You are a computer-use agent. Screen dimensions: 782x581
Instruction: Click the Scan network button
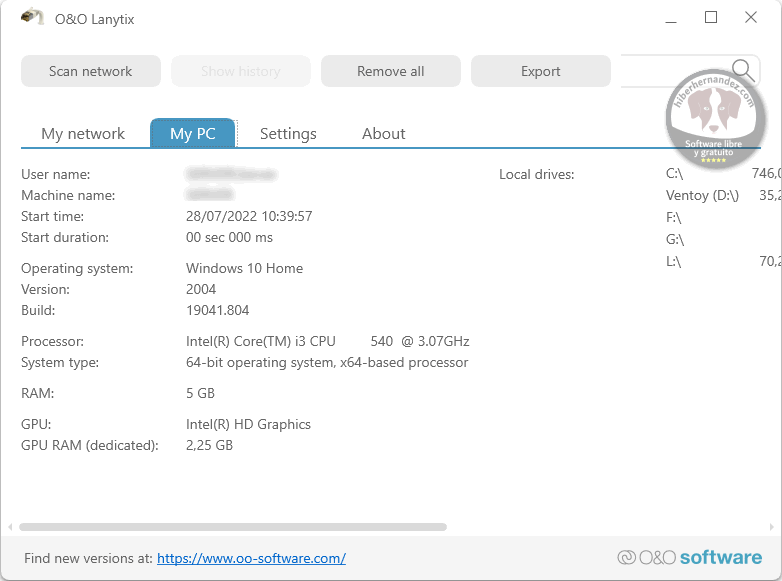pyautogui.click(x=91, y=71)
